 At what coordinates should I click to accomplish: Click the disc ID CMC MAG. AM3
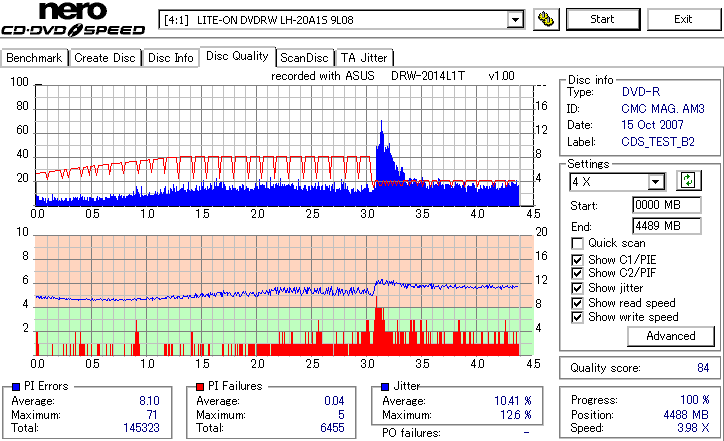click(663, 109)
